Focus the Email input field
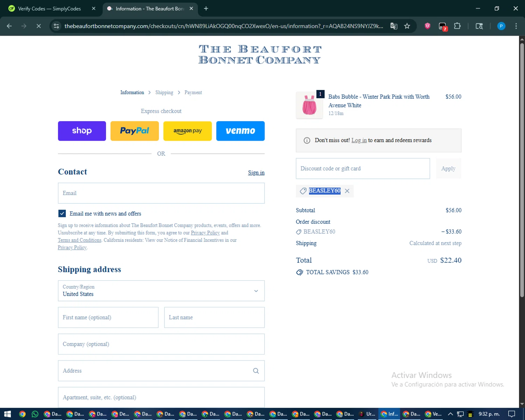 pos(161,193)
